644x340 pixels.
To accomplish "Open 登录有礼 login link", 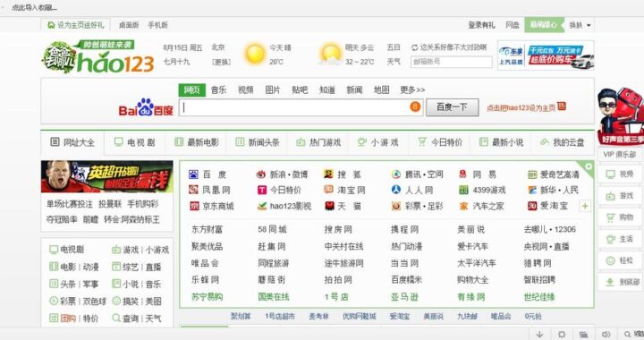I will (x=482, y=25).
